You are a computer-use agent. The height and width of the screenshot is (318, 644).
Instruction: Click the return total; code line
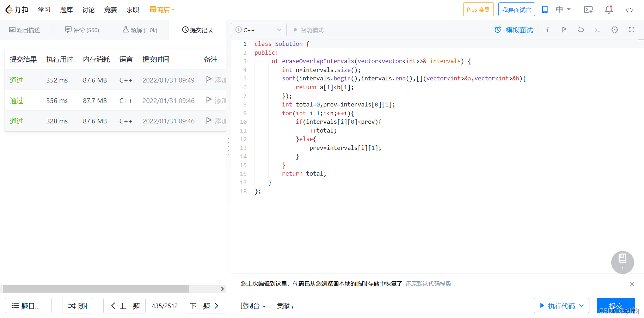(304, 173)
